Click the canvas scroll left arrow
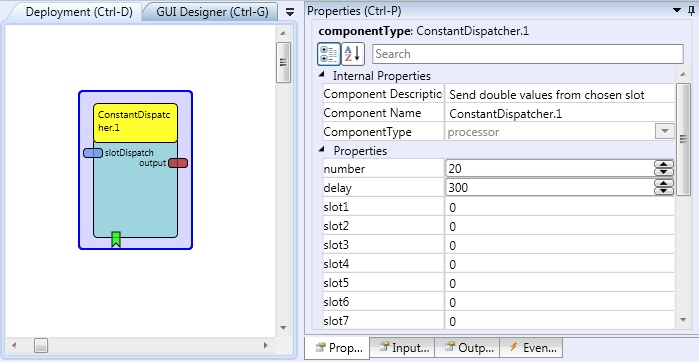Image resolution: width=699 pixels, height=362 pixels. [14, 345]
